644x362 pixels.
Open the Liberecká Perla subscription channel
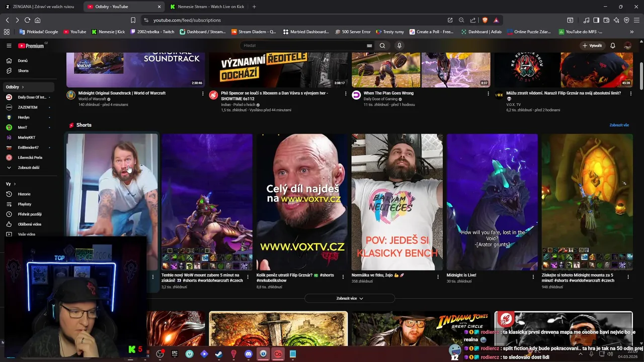[x=29, y=157]
